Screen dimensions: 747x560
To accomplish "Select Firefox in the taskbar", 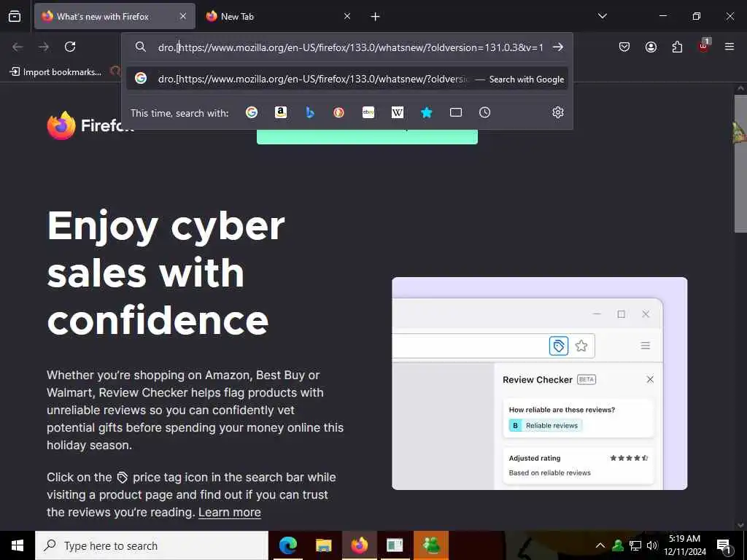I will point(359,545).
